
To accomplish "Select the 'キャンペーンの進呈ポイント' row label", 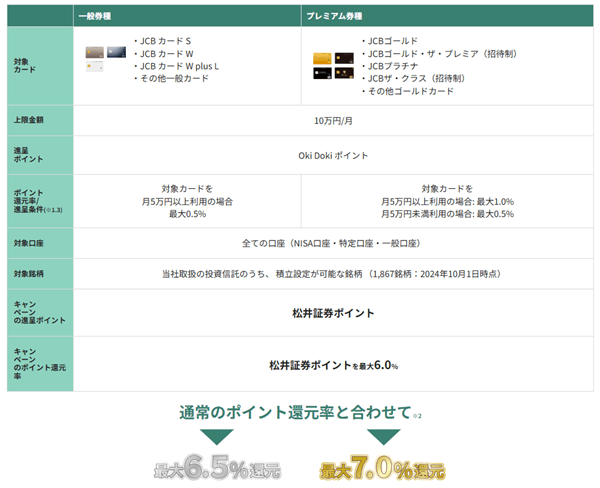I will click(x=39, y=312).
